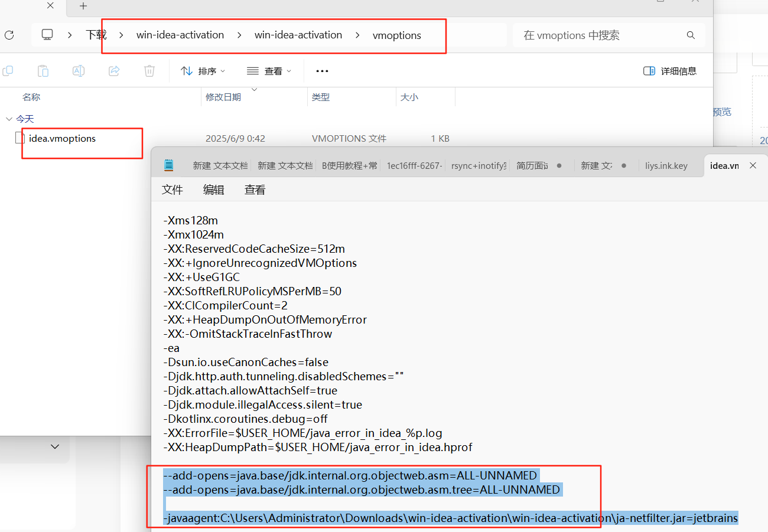Viewport: 768px width, 532px height.
Task: Sort by 修改日期 column header
Action: point(223,97)
